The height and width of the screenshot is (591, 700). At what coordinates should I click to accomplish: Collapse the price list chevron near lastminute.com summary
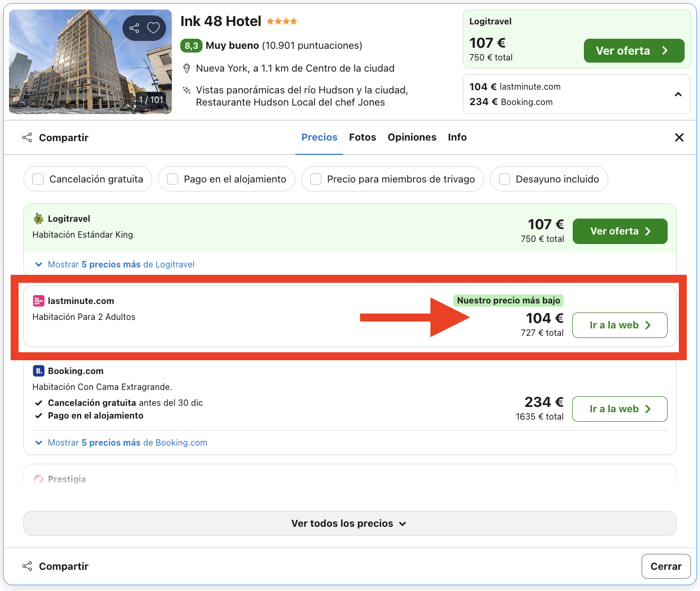[678, 94]
